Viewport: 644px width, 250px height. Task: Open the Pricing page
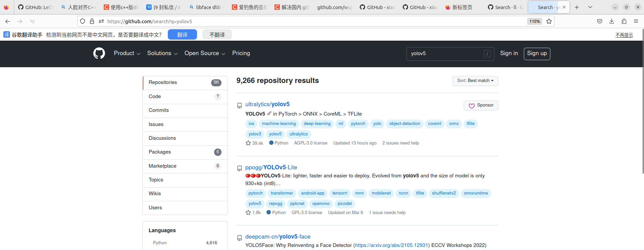click(241, 53)
